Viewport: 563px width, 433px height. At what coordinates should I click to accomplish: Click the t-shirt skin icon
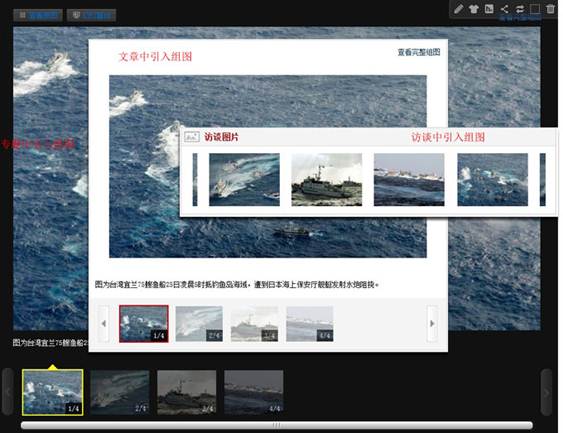tap(474, 9)
